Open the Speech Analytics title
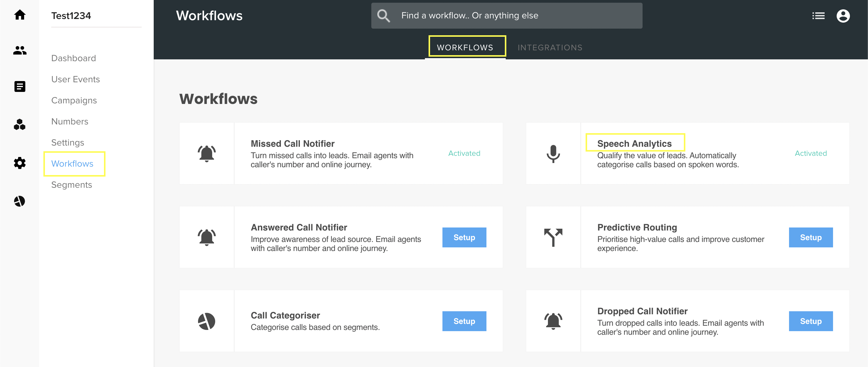 coord(634,143)
